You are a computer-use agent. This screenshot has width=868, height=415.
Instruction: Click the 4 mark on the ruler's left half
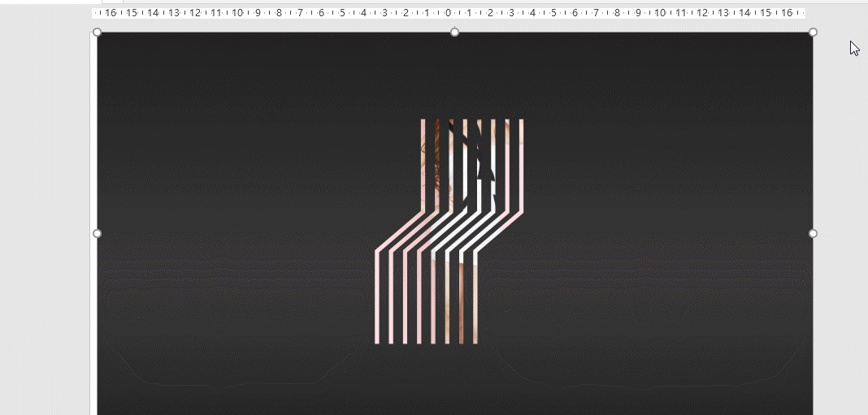coord(363,13)
